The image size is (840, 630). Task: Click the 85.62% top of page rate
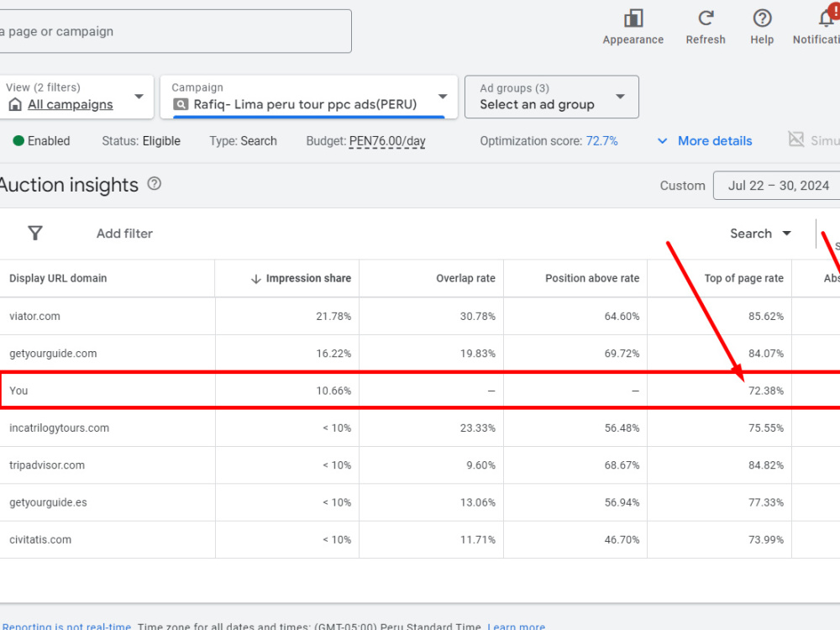(765, 316)
